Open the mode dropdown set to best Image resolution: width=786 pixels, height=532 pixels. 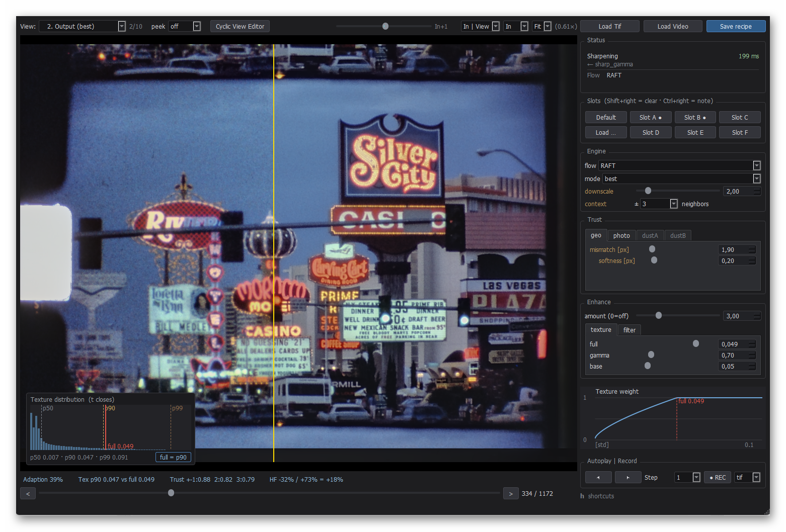coord(681,179)
